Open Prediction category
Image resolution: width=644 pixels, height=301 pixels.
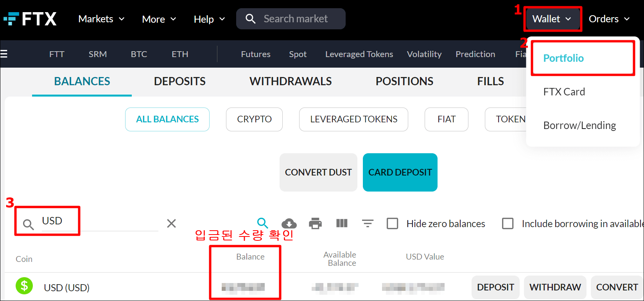(475, 54)
